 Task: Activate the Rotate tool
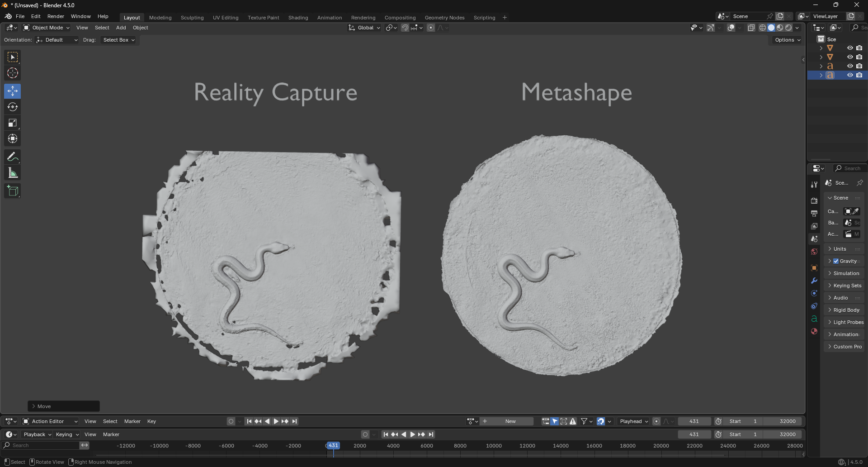[x=13, y=107]
